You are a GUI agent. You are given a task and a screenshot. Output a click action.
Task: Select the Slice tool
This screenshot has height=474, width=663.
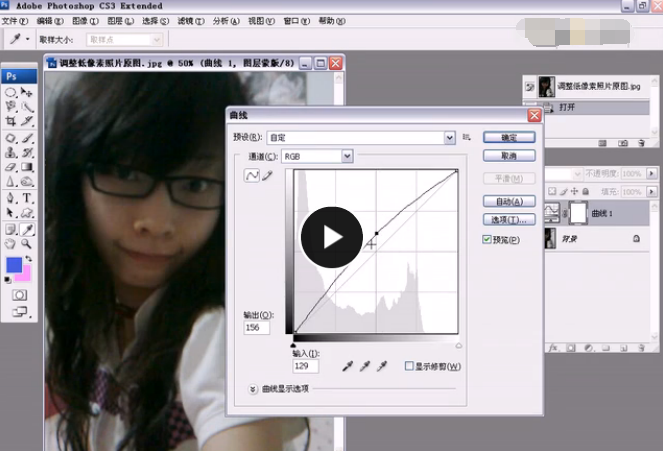pyautogui.click(x=27, y=121)
